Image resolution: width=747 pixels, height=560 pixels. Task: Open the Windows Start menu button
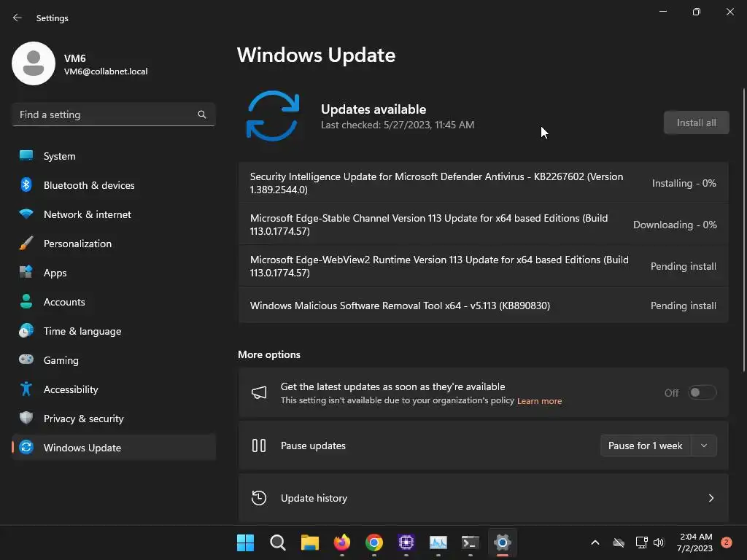(x=245, y=542)
